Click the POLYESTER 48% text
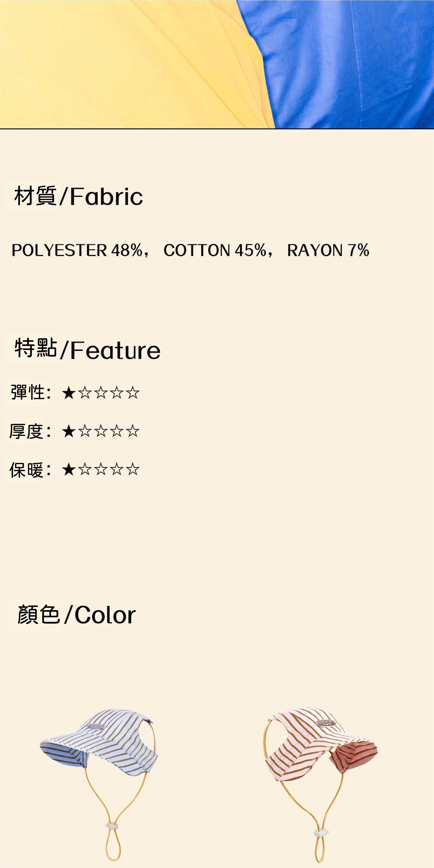Image resolution: width=434 pixels, height=868 pixels. click(x=77, y=250)
